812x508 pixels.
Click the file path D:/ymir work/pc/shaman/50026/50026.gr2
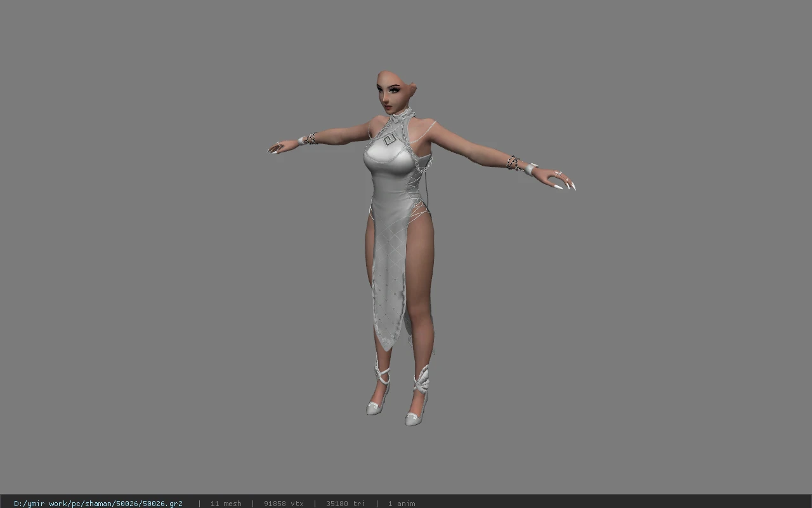pos(98,504)
